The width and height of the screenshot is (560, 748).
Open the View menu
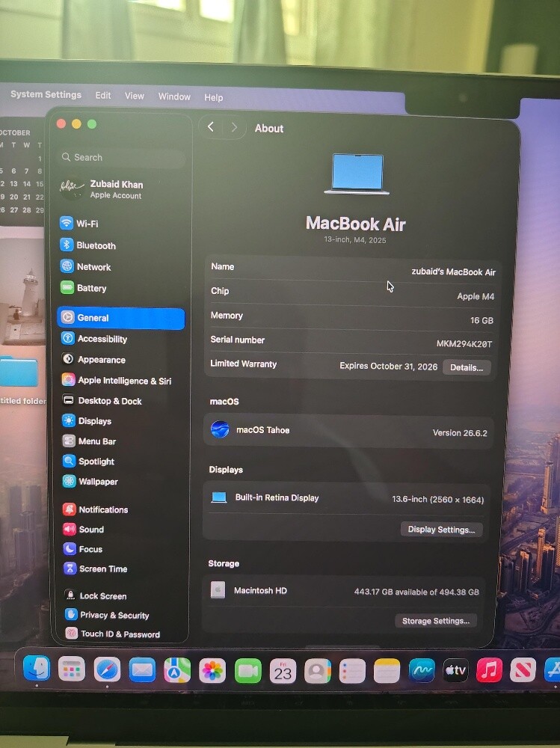135,96
